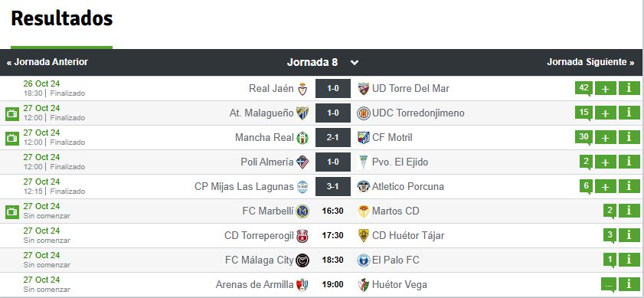
Task: Open info icon for Real Jaén match
Action: tap(629, 88)
